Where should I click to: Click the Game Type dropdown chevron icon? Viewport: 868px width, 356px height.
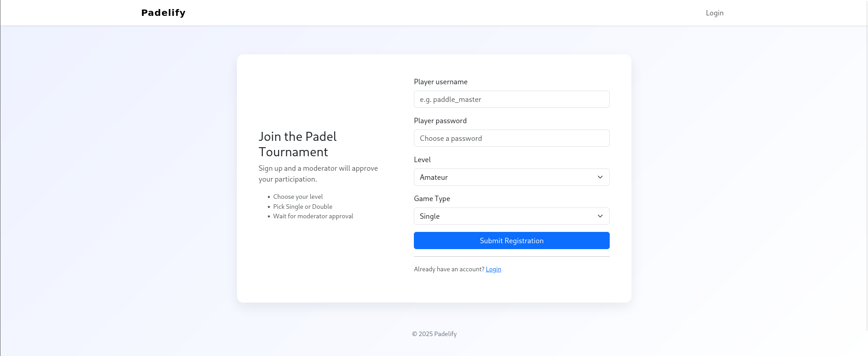(600, 216)
